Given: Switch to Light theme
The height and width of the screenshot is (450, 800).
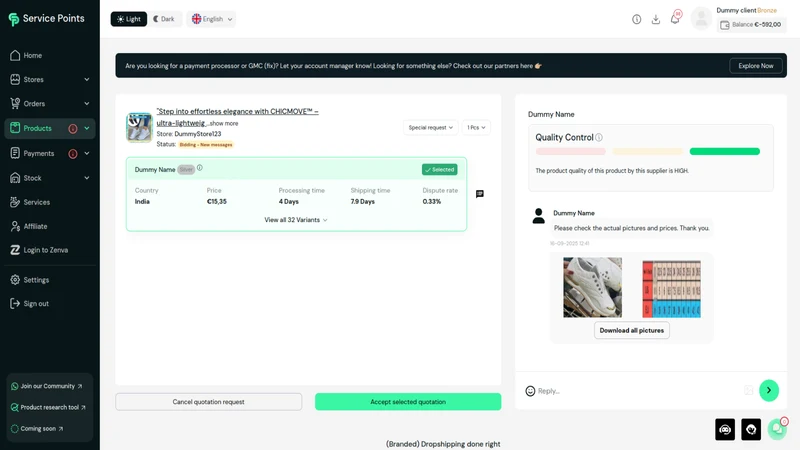Looking at the screenshot, I should (x=129, y=19).
